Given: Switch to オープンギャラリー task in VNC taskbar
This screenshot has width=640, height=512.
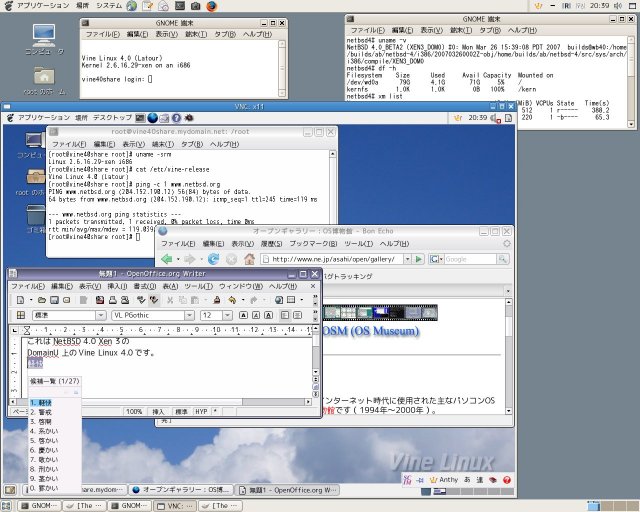Looking at the screenshot, I should coord(182,490).
